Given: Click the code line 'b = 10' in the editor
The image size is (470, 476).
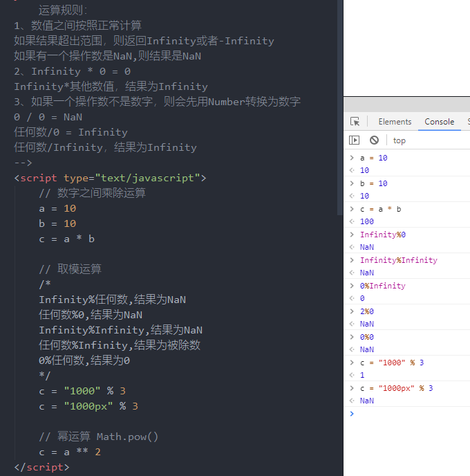Looking at the screenshot, I should pyautogui.click(x=57, y=223).
